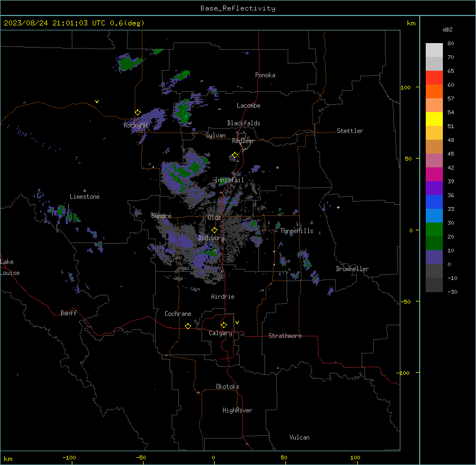Screen dimensions: 476x465
Task: Click the yellow diamond marker above RockyMH
Action: coord(138,113)
